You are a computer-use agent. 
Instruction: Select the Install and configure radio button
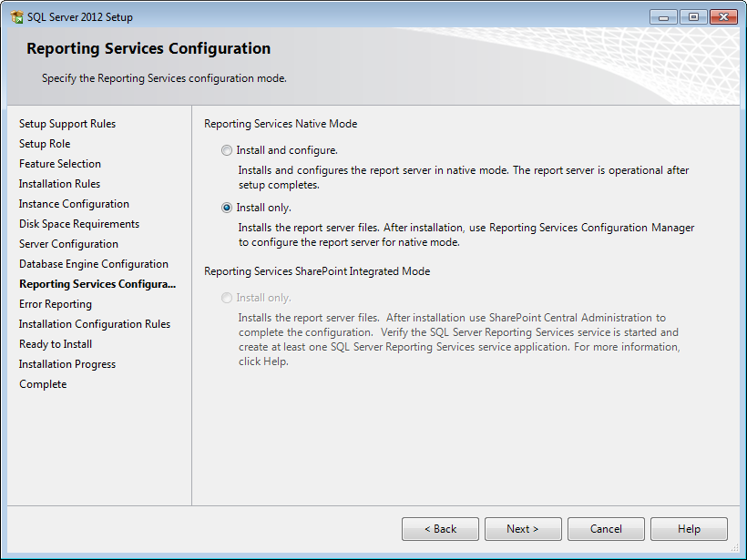click(x=227, y=150)
